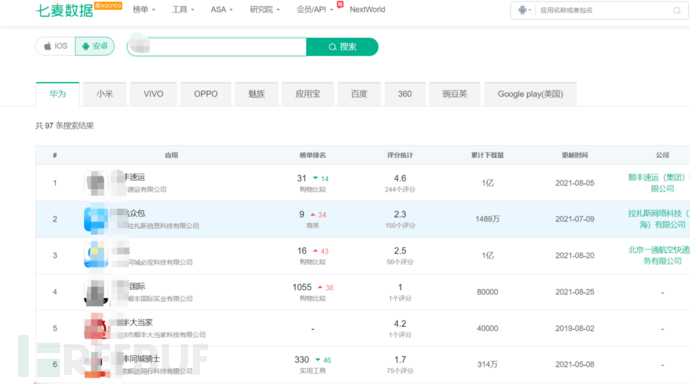The width and height of the screenshot is (690, 384).
Task: Open 北京一通航空快递 company link
Action: click(659, 256)
